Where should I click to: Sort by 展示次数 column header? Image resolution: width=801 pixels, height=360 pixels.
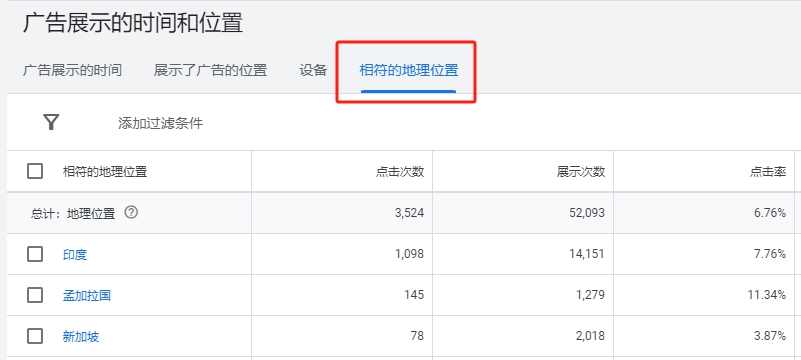pos(581,172)
